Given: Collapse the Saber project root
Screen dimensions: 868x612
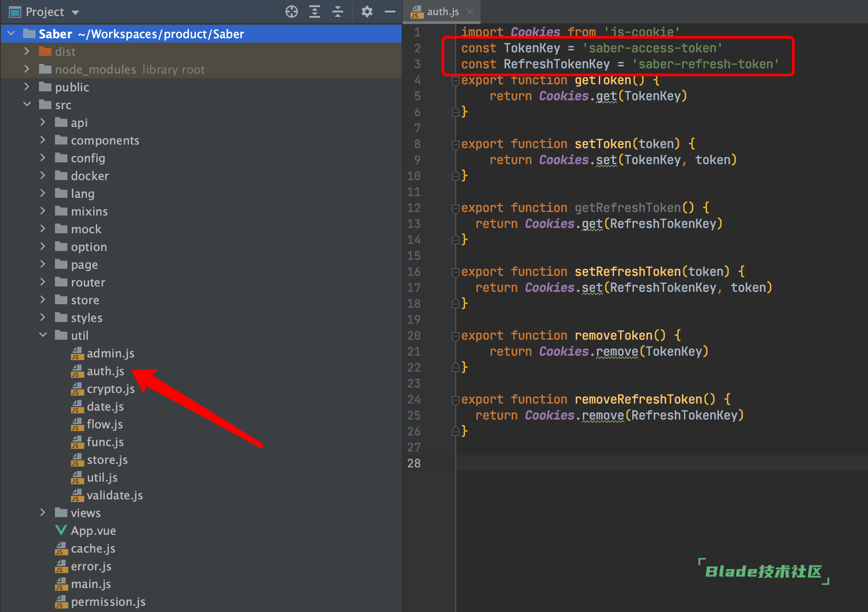Looking at the screenshot, I should (x=12, y=33).
